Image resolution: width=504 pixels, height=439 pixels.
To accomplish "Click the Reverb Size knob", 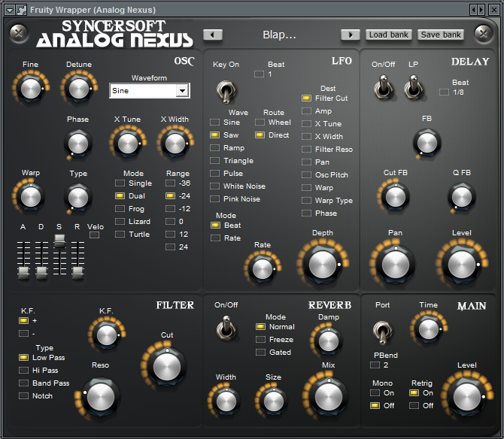I will (x=274, y=401).
